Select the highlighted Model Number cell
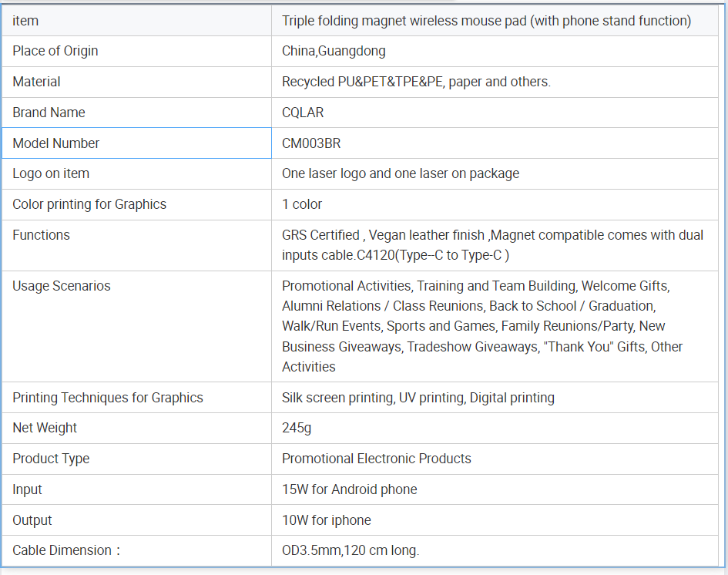Viewport: 728px width, 575px height. 136,143
